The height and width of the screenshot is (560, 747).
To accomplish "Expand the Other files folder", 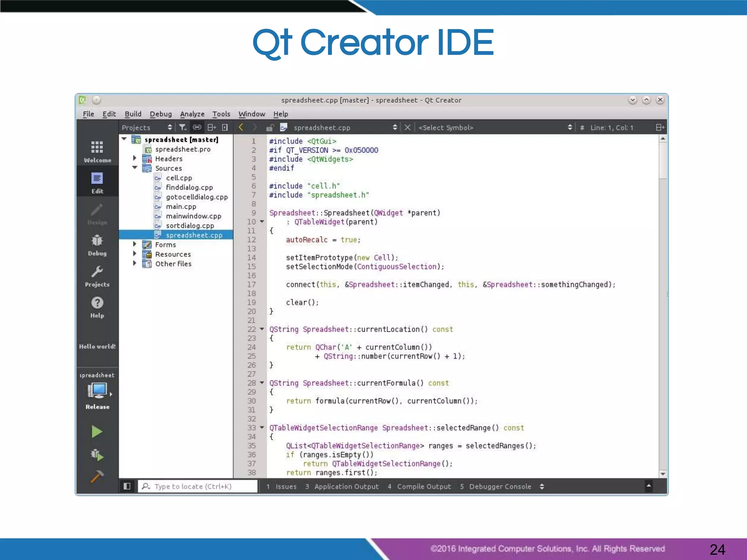I will [135, 263].
